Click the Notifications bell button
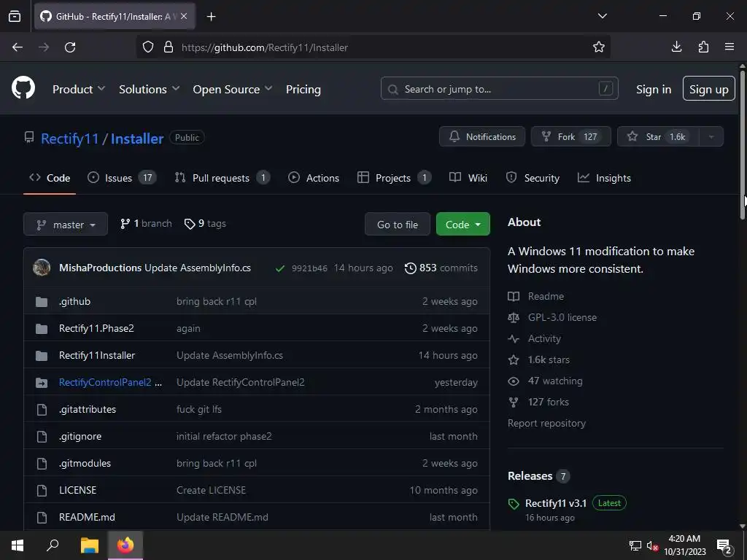This screenshot has width=747, height=560. tap(481, 136)
